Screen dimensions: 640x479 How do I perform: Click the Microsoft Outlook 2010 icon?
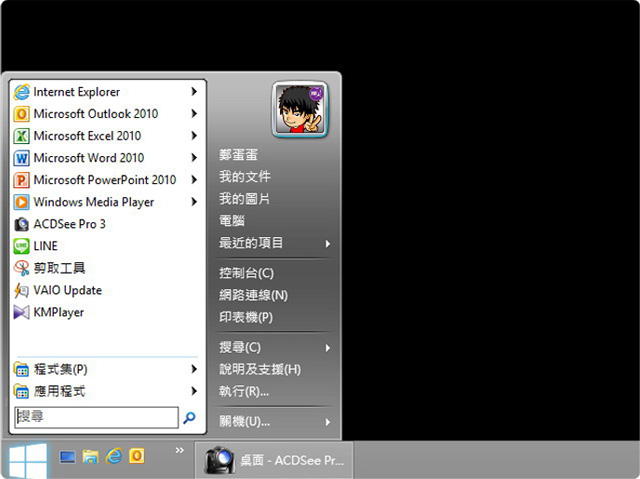21,114
